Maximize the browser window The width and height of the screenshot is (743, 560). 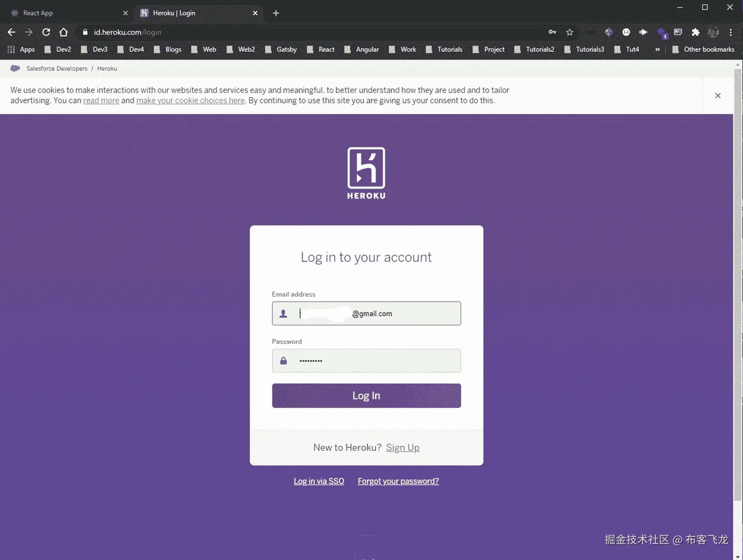click(705, 7)
